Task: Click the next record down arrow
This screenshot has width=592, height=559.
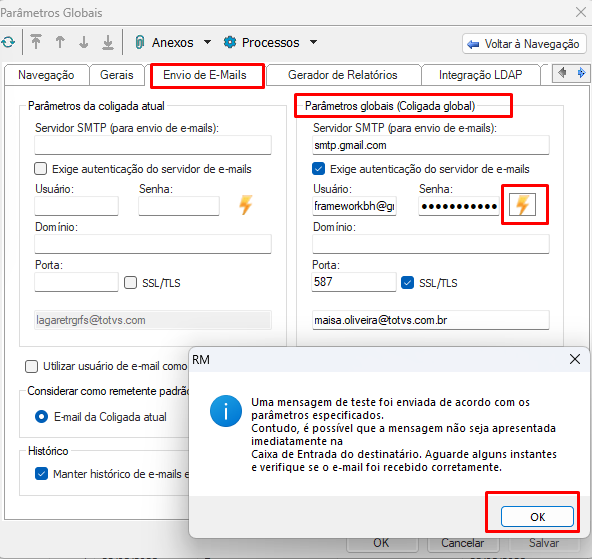Action: 84,42
